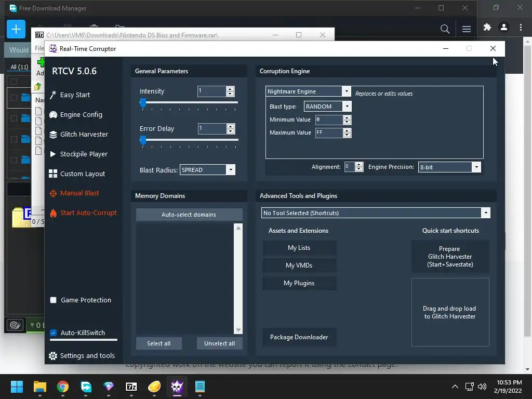
Task: Click the notepad taskbar icon
Action: point(200,387)
